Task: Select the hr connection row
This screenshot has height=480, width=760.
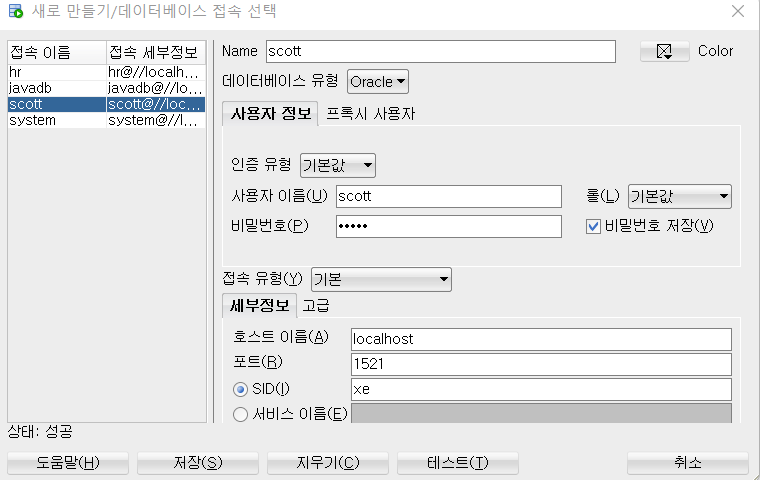Action: coord(107,72)
